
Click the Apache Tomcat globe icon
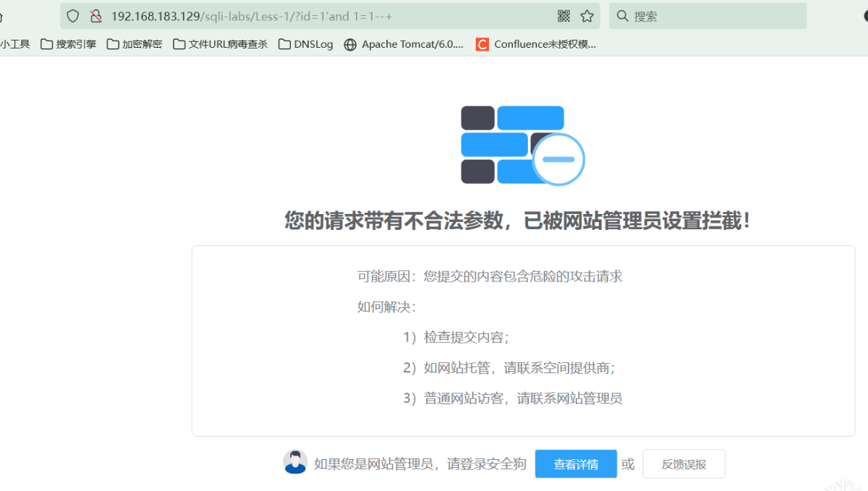pyautogui.click(x=350, y=44)
